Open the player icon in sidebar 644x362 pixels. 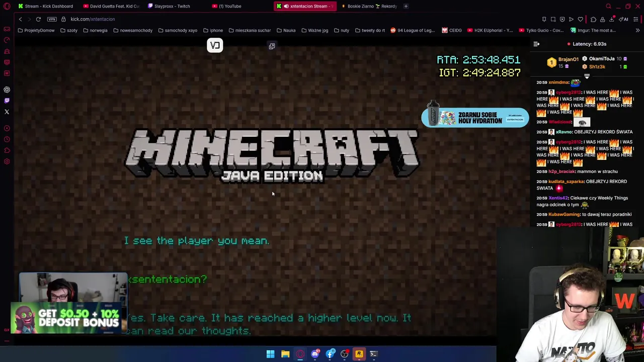click(7, 128)
